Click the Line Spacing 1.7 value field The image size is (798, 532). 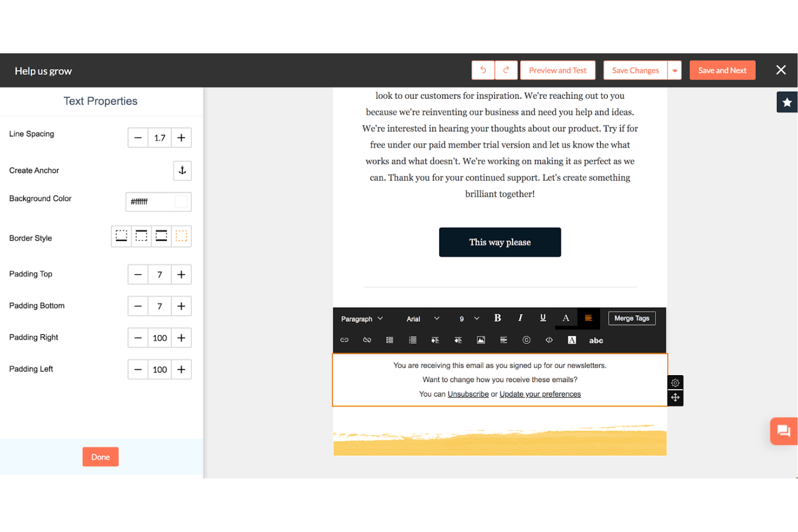pos(160,138)
